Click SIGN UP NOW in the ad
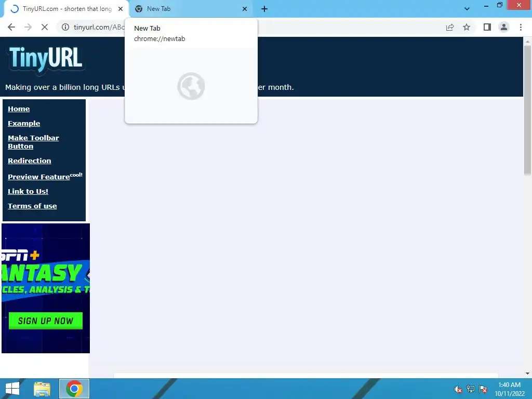The height and width of the screenshot is (399, 532). coord(46,321)
